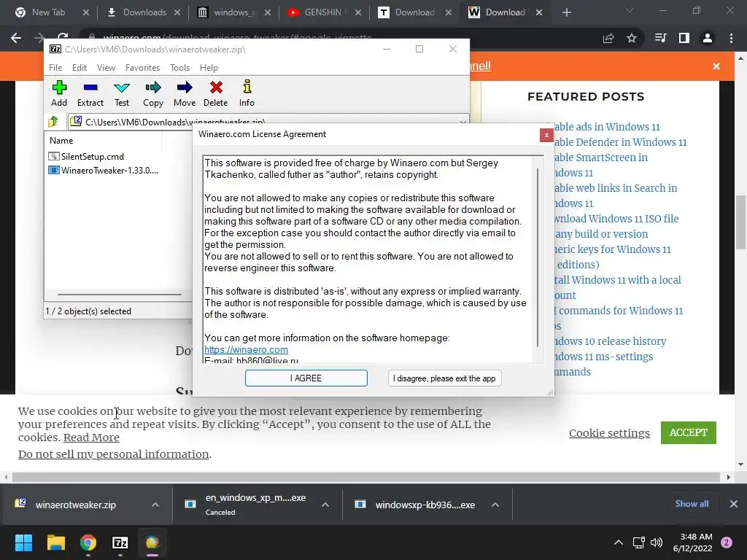Expand options for en_windows_xp canceled download
This screenshot has width=747, height=560.
tap(325, 505)
